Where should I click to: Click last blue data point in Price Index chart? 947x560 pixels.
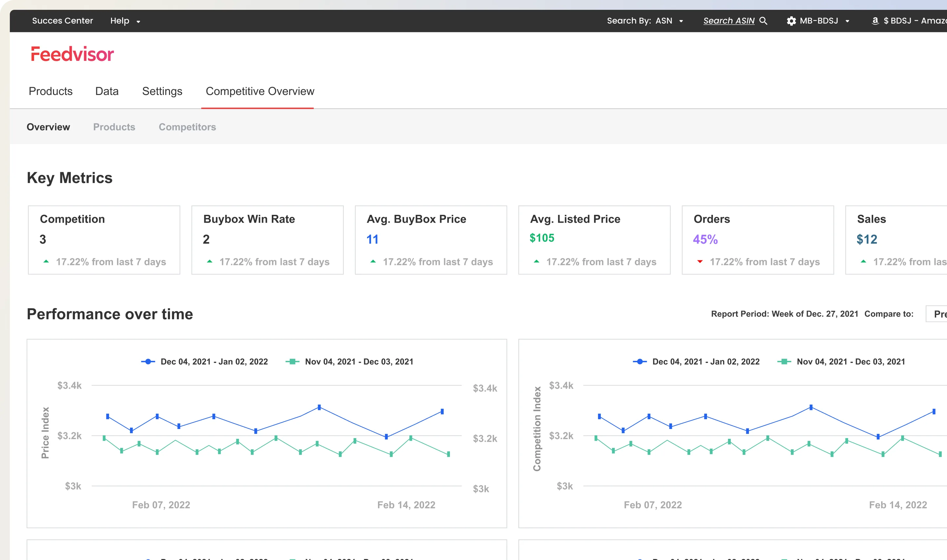(442, 412)
